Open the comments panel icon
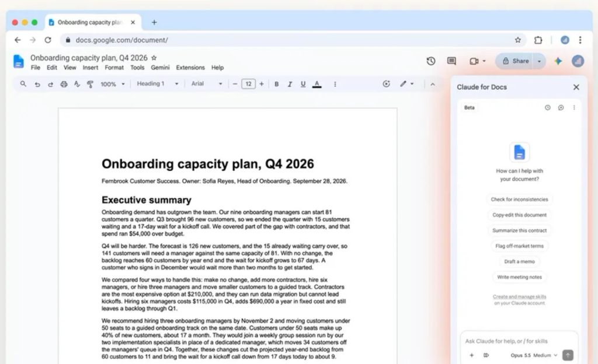Screen dimensions: 598x364 (x=451, y=61)
